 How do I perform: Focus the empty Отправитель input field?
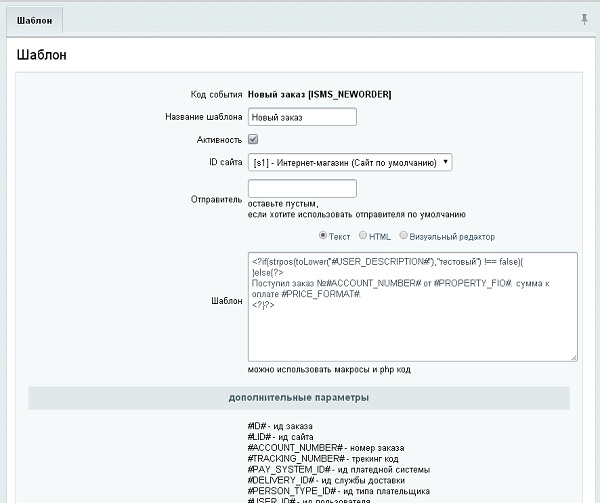(x=301, y=188)
